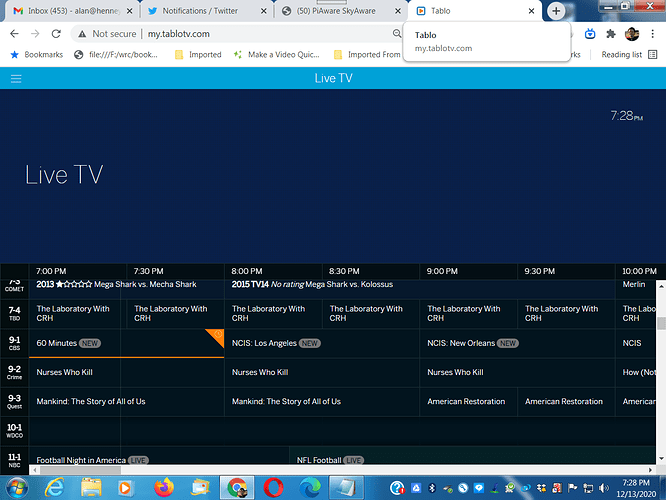Click the network connection tray icon
This screenshot has height=500, width=666.
click(588, 489)
